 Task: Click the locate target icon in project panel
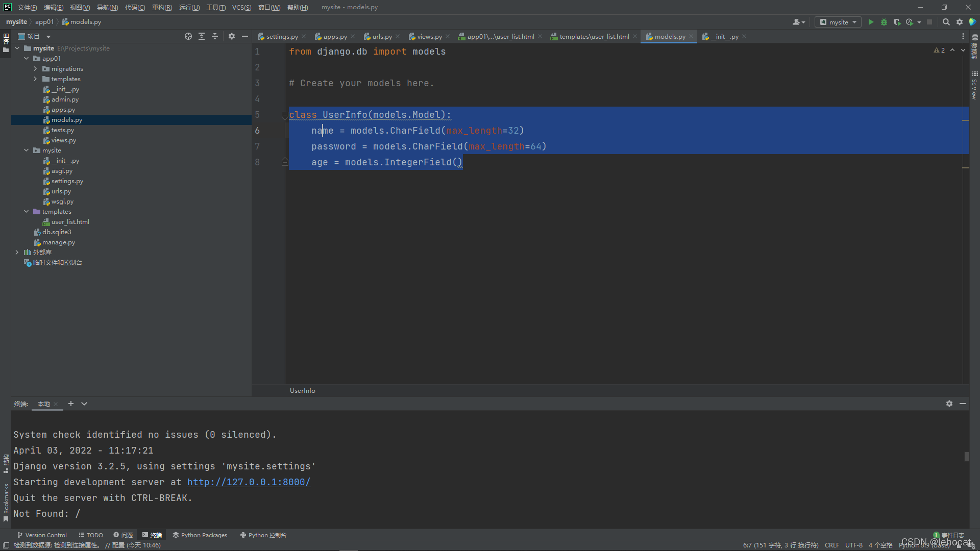[188, 36]
